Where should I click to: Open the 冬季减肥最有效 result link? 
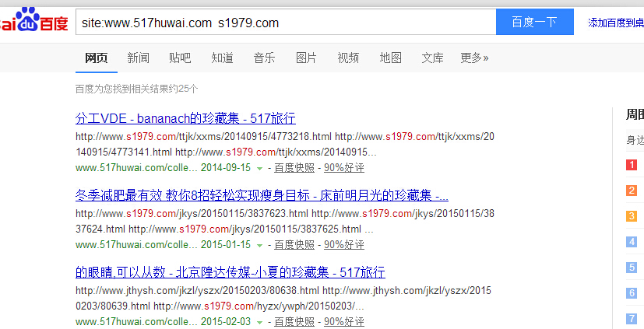click(262, 195)
